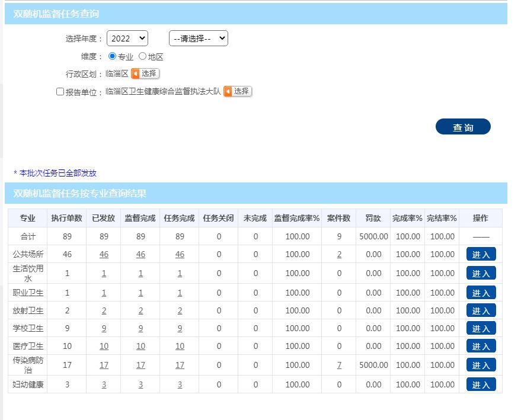Select the 专业 dimension radio button
The width and height of the screenshot is (521, 420).
pyautogui.click(x=113, y=56)
